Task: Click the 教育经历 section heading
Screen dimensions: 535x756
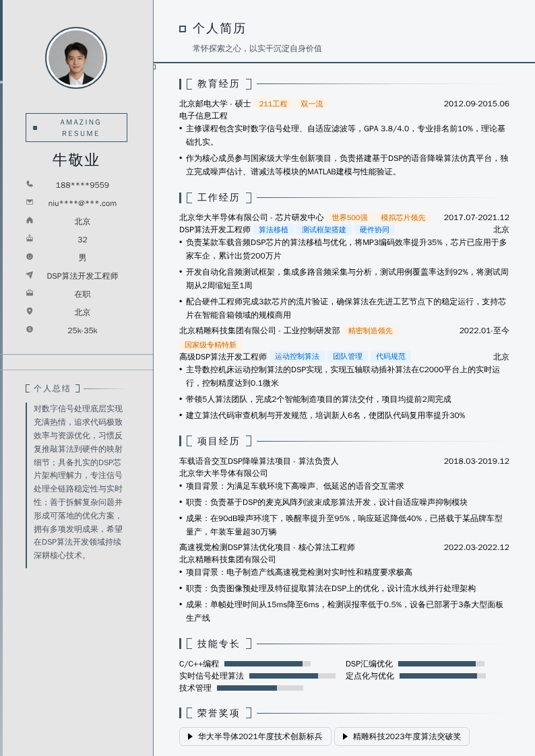Action: tap(218, 84)
